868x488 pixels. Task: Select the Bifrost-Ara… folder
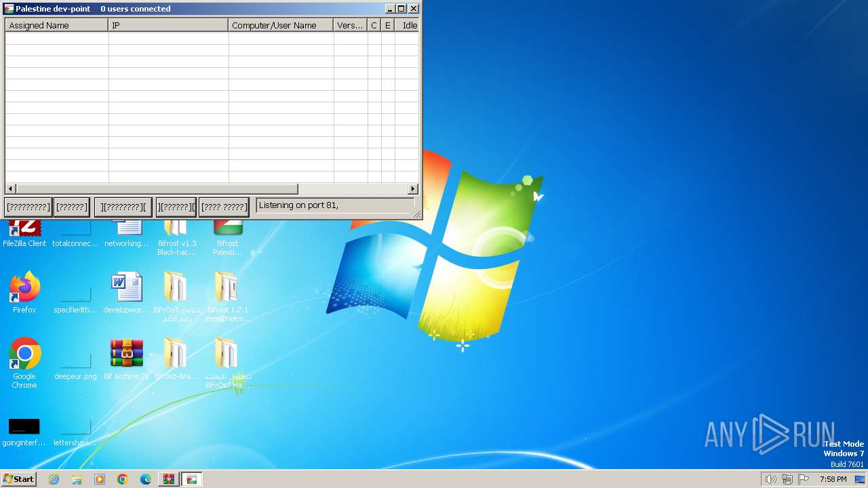coord(176,359)
